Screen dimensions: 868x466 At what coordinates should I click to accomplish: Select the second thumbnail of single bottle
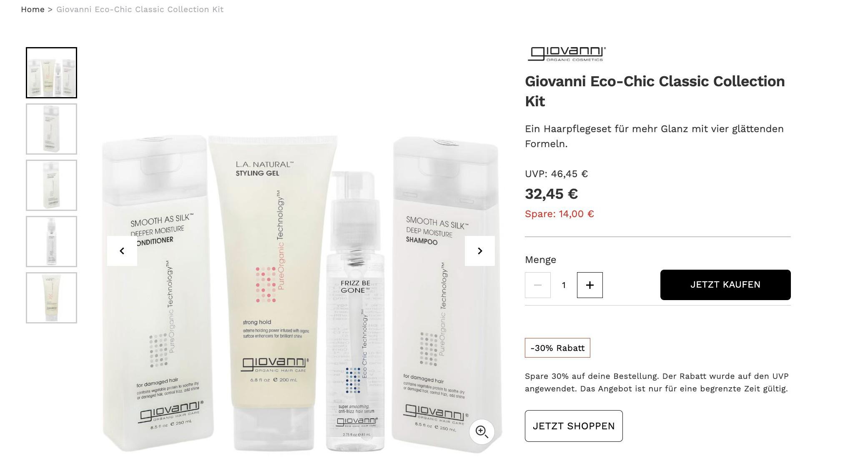(x=52, y=129)
